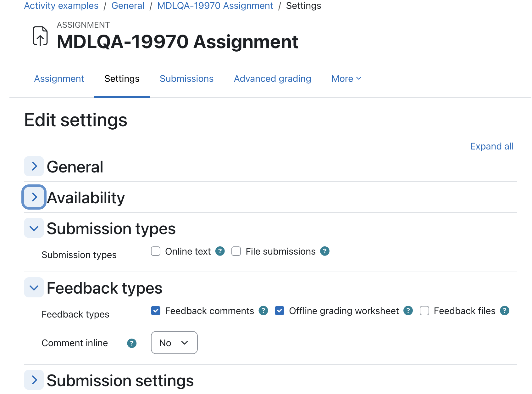The width and height of the screenshot is (532, 394).
Task: Collapse the Submission types section
Action: pos(34,228)
